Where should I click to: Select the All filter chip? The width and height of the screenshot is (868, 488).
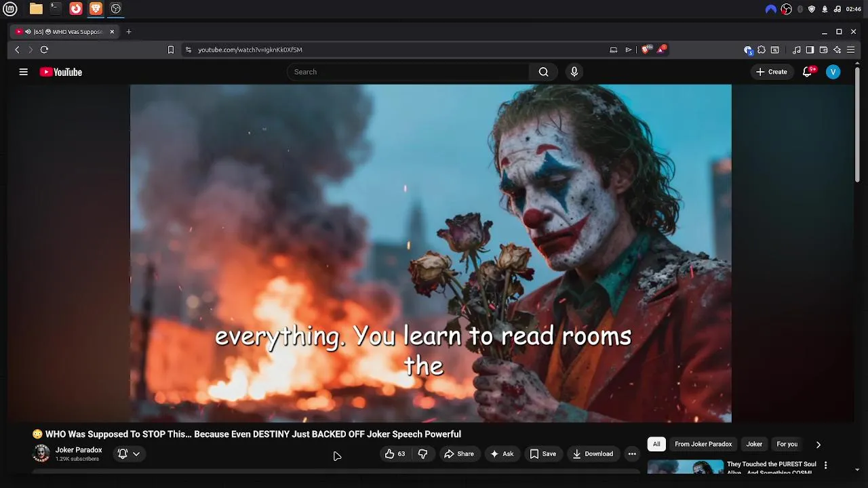click(x=656, y=445)
